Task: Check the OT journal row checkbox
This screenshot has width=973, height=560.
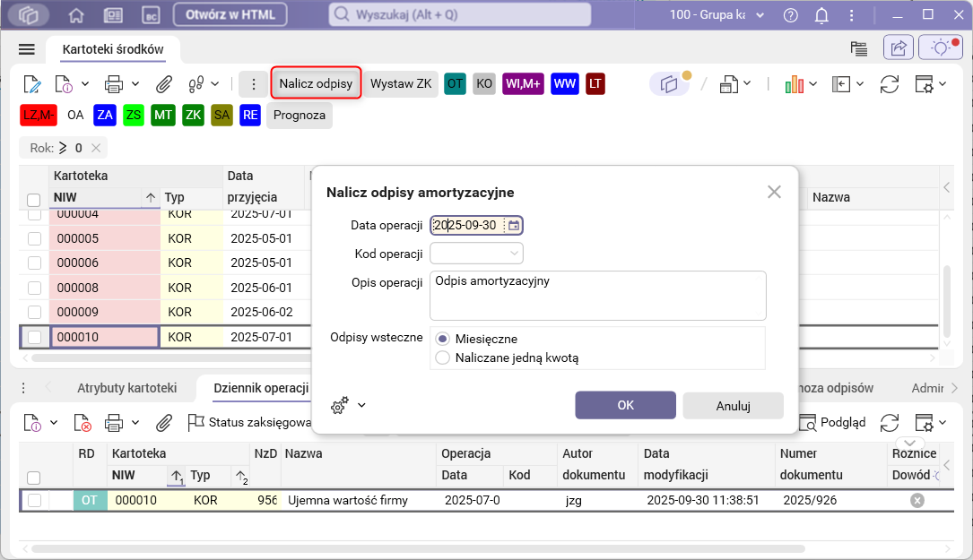Action: tap(34, 500)
